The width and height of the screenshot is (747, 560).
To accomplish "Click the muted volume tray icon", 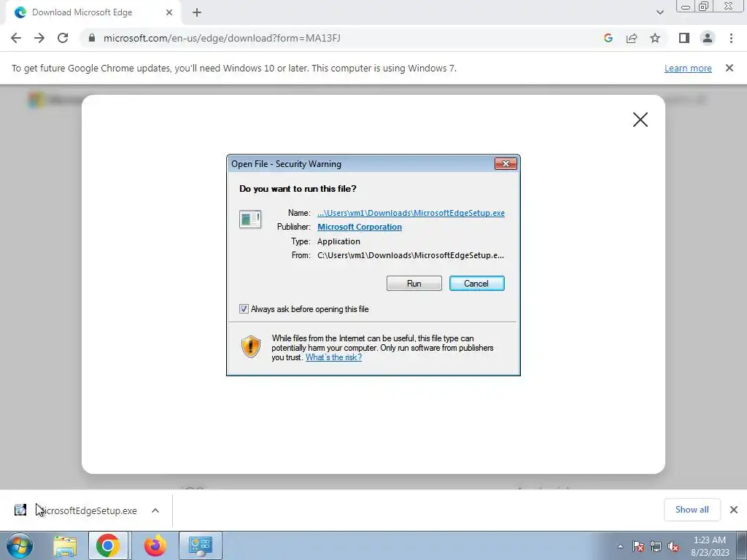I will pos(673,546).
